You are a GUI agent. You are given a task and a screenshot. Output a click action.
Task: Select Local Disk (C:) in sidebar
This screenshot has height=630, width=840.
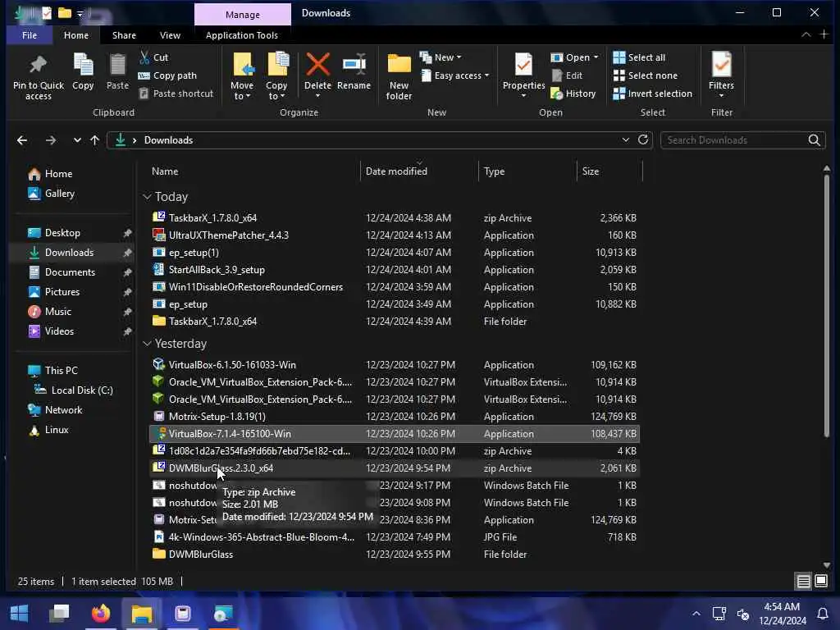pos(82,390)
